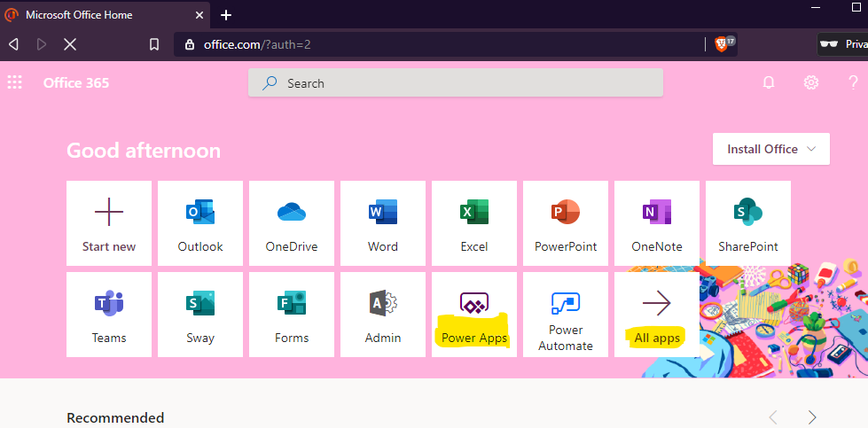The width and height of the screenshot is (868, 428).
Task: Expand the Install Office dropdown
Action: click(x=771, y=149)
